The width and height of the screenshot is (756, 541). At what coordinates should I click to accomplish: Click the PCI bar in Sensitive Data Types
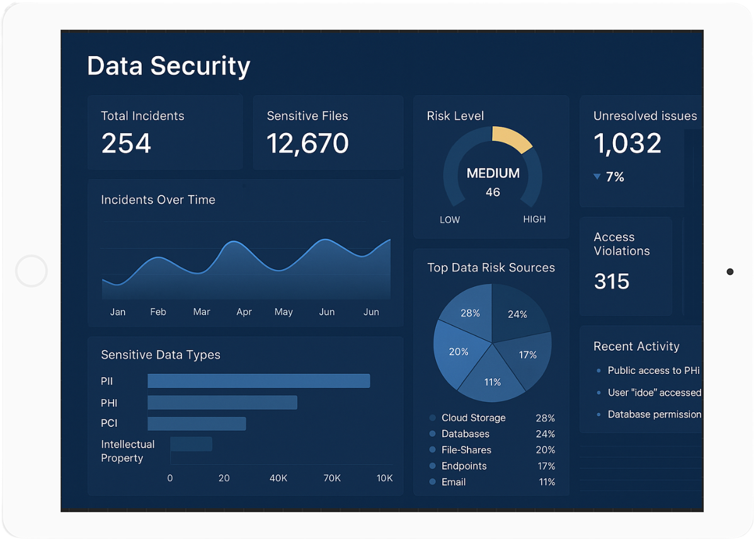pos(197,423)
